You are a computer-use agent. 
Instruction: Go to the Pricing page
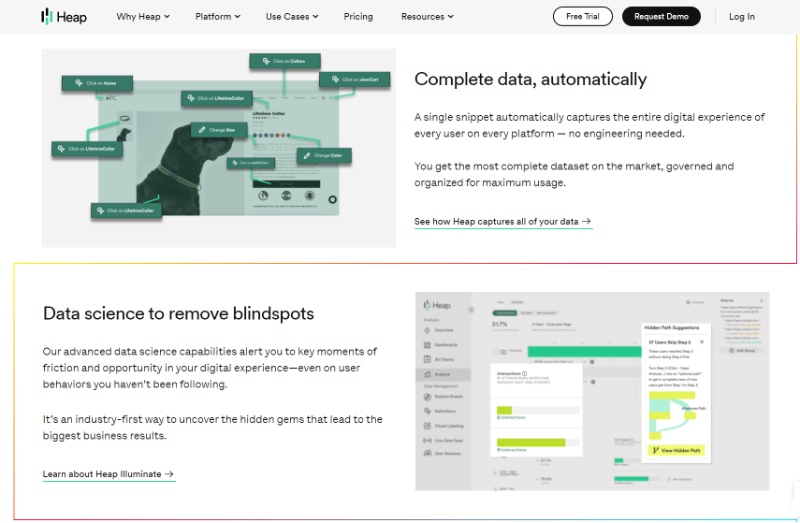click(x=358, y=16)
